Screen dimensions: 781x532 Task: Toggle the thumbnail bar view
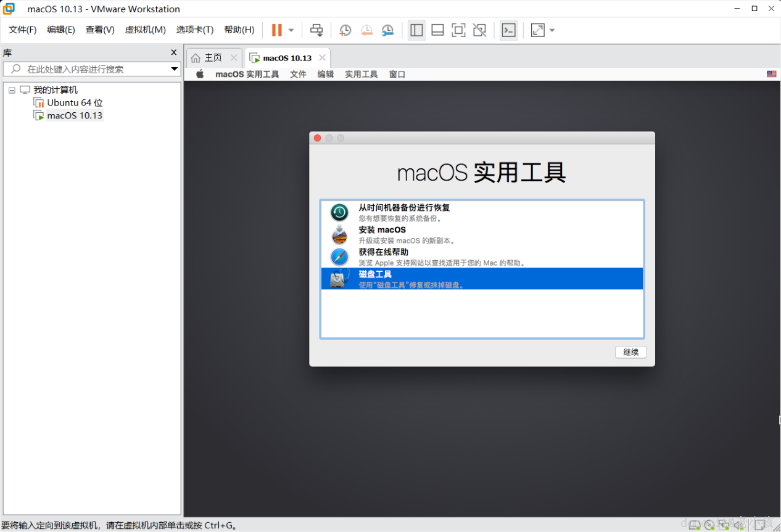click(437, 30)
